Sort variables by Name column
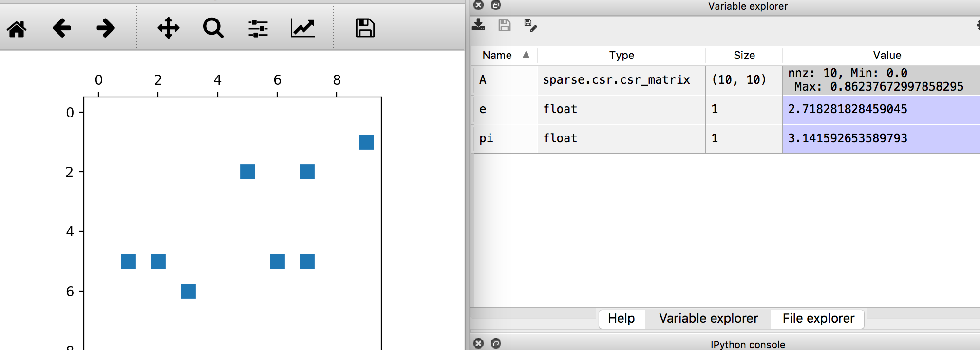 504,56
